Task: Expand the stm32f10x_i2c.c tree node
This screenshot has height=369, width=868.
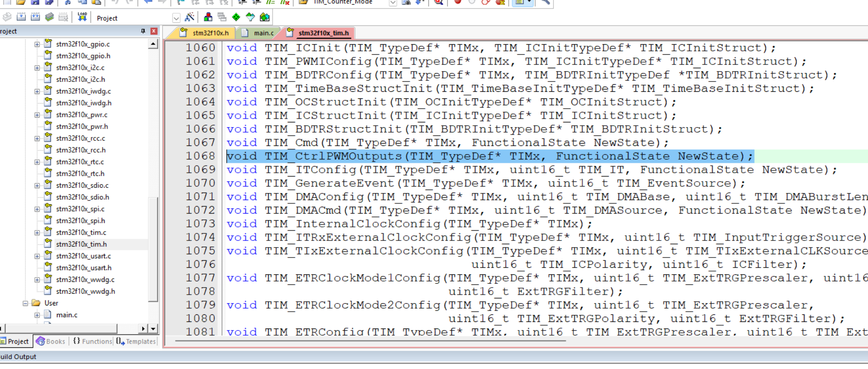Action: coord(37,68)
